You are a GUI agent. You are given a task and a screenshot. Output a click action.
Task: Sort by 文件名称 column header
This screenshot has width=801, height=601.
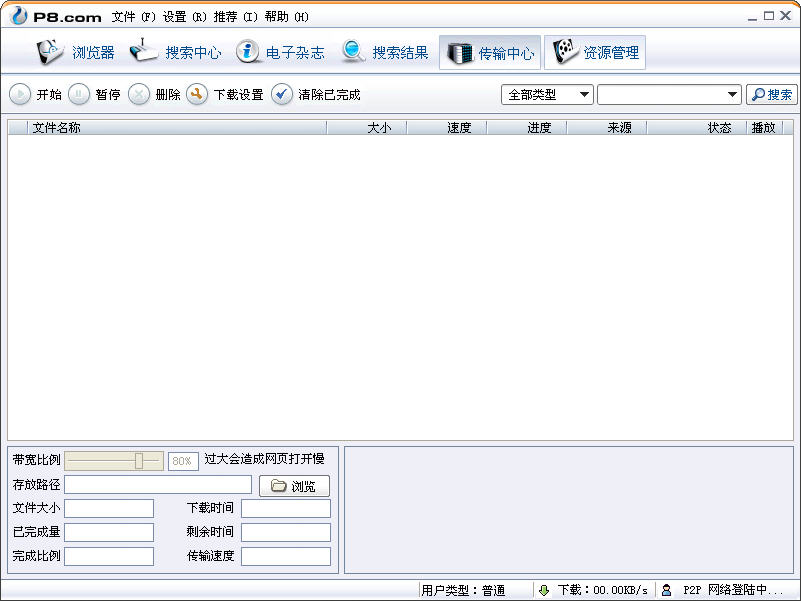pos(177,127)
